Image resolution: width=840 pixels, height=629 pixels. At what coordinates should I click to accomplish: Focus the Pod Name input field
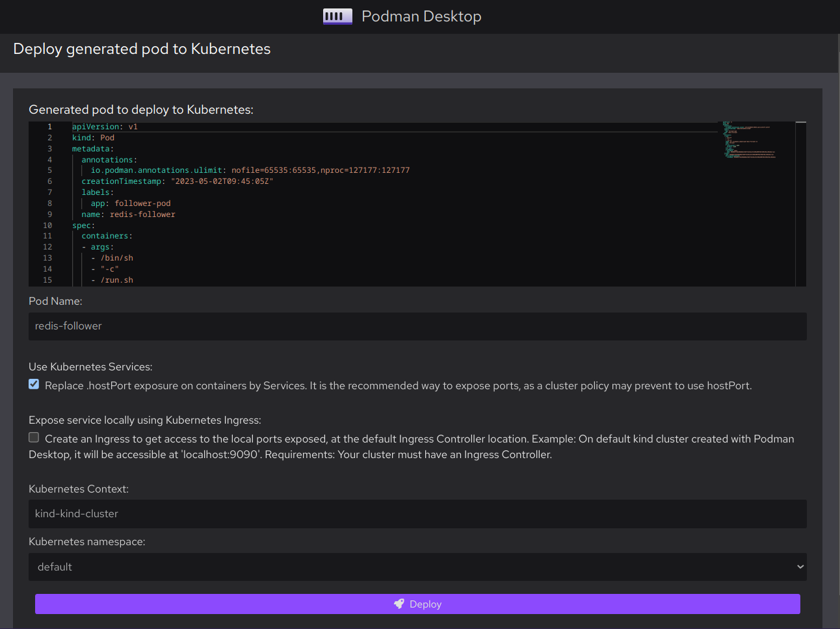point(417,326)
